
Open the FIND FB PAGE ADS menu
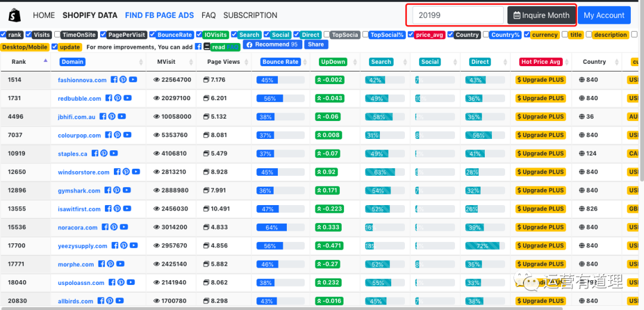click(159, 15)
